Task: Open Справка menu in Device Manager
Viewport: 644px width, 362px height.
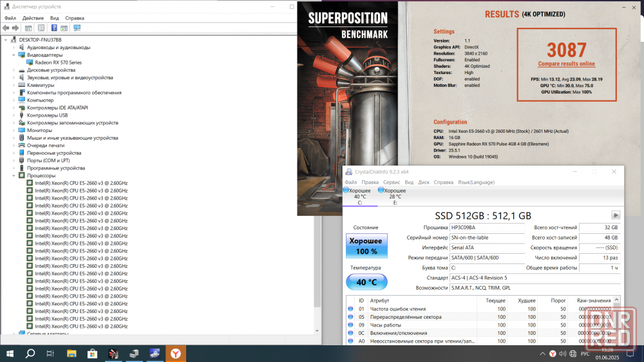Action: click(x=75, y=18)
